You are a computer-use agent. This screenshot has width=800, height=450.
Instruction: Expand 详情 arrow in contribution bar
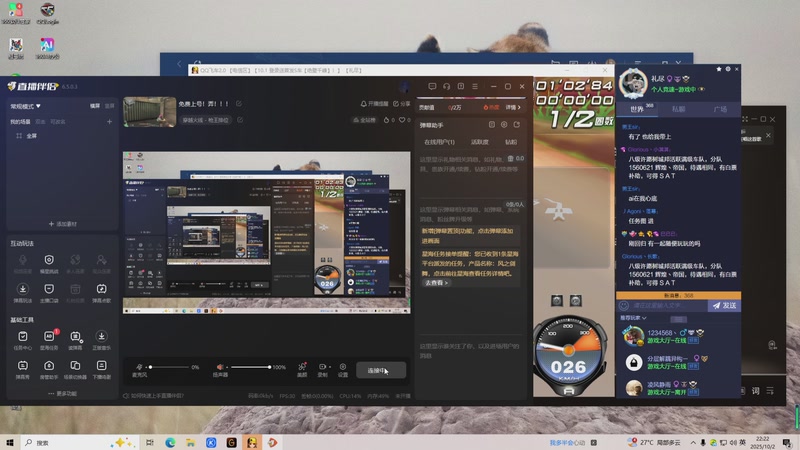click(513, 107)
